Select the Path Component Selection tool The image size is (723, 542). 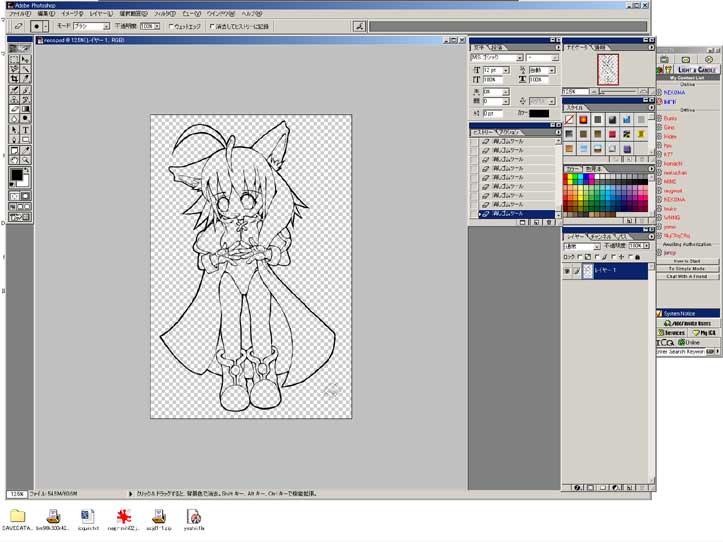14,130
